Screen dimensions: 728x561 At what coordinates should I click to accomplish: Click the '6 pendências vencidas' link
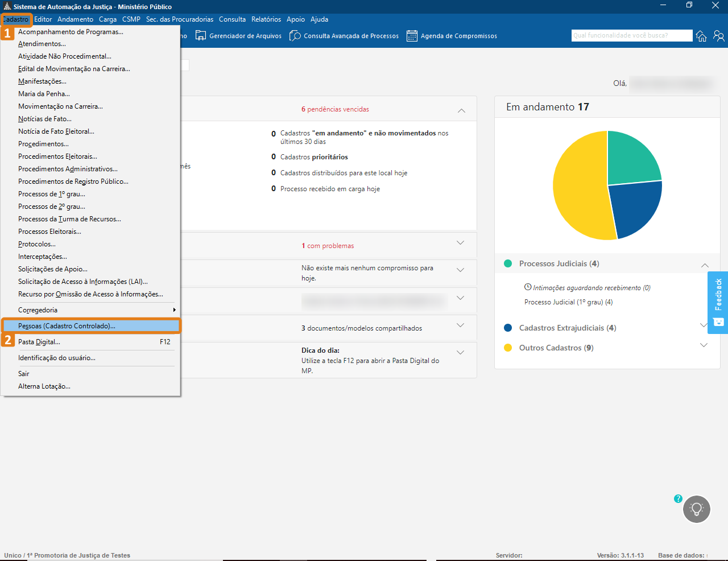[335, 109]
